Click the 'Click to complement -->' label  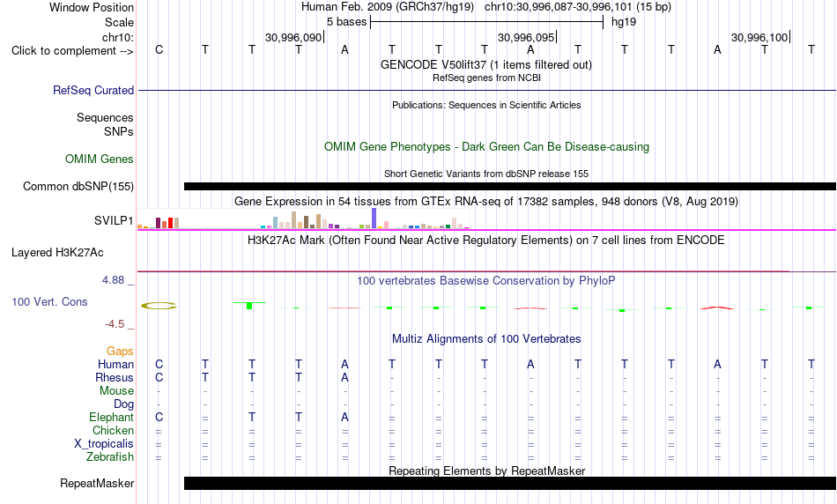click(x=72, y=51)
